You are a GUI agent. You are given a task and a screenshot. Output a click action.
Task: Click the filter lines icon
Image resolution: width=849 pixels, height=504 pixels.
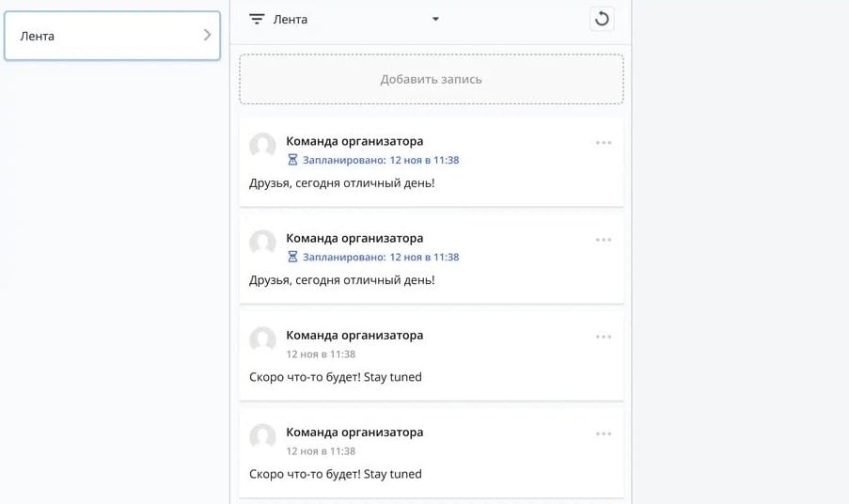(x=257, y=19)
